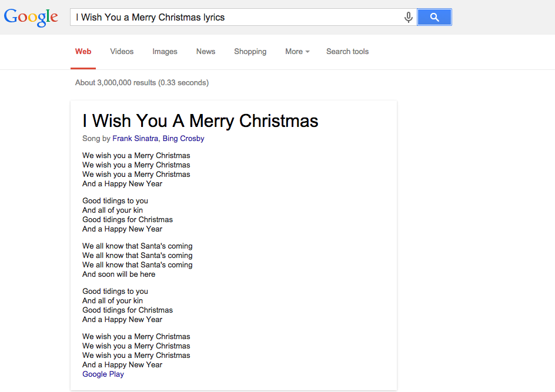
Task: Activate voice search microphone icon
Action: [x=408, y=18]
